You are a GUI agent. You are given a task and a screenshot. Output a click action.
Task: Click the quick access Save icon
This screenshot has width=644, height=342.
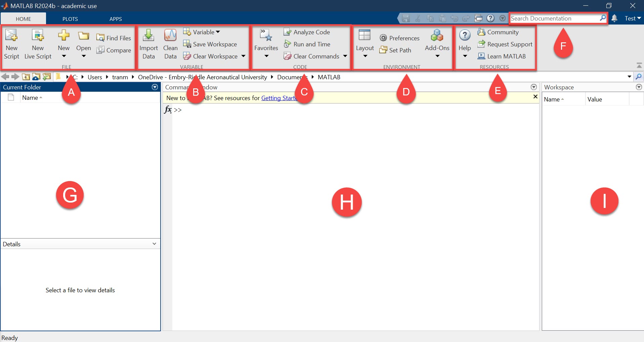406,18
